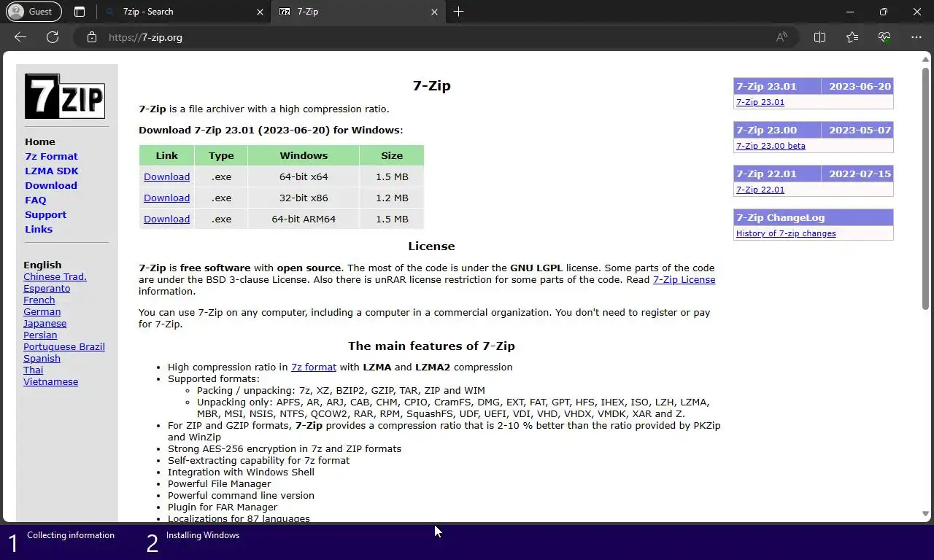Activate Read aloud icon

(781, 37)
